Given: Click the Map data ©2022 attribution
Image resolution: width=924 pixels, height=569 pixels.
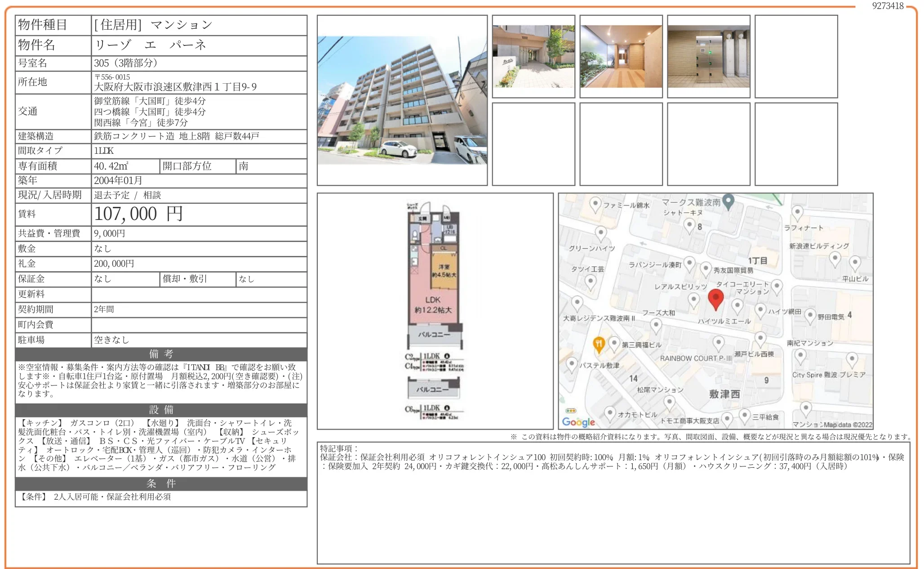Looking at the screenshot, I should [848, 425].
